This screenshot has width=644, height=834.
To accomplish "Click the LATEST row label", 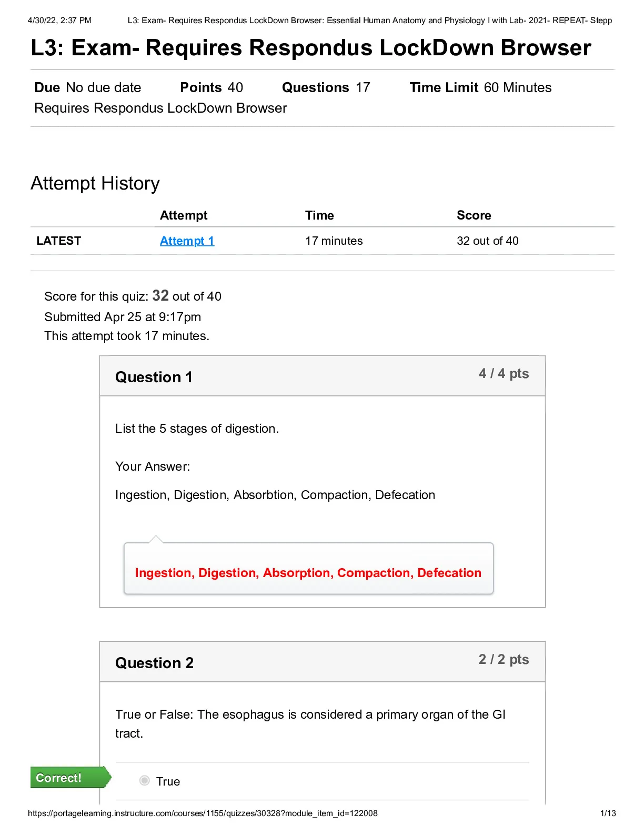I will [x=58, y=241].
